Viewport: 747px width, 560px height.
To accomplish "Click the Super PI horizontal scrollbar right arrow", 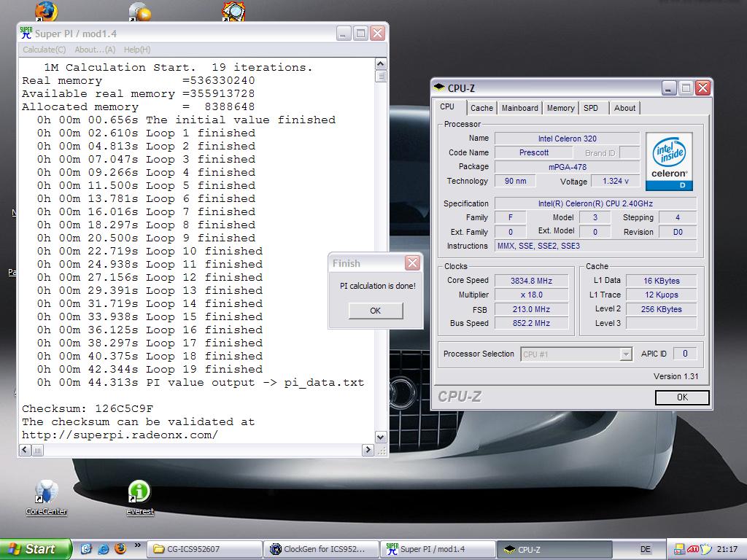I will coord(368,449).
